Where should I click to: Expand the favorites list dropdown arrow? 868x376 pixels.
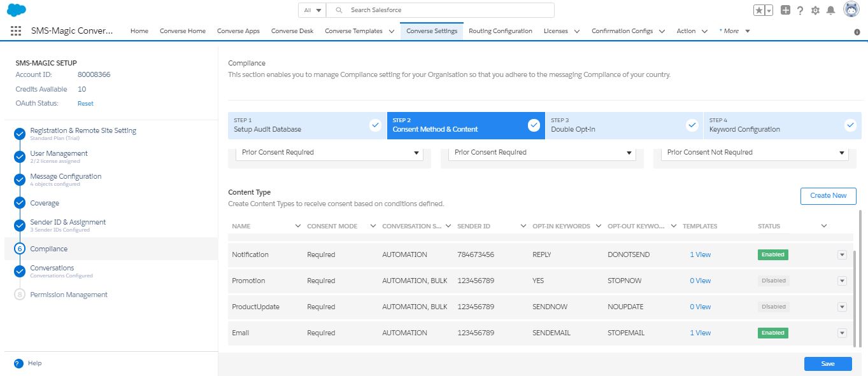(x=769, y=10)
